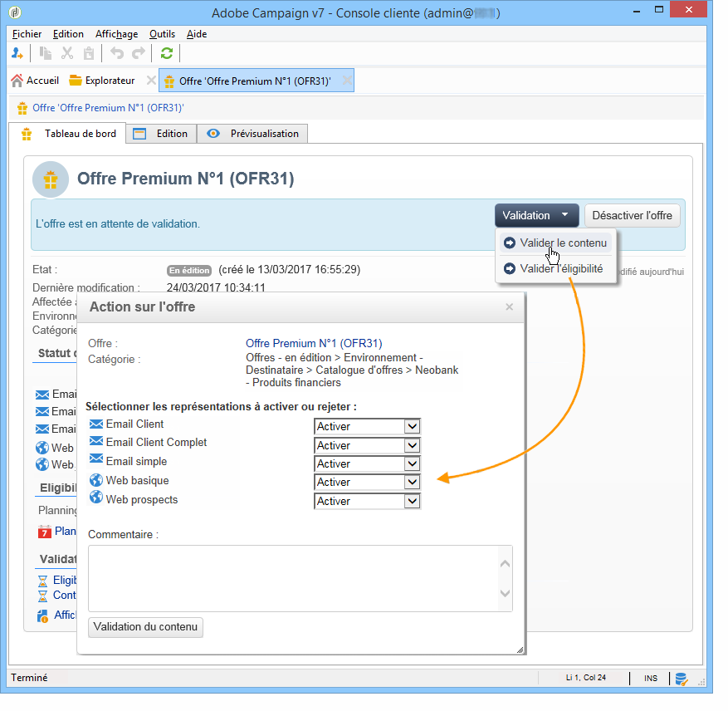
Task: Click the hourglass icon next to Eligib
Action: pos(42,581)
